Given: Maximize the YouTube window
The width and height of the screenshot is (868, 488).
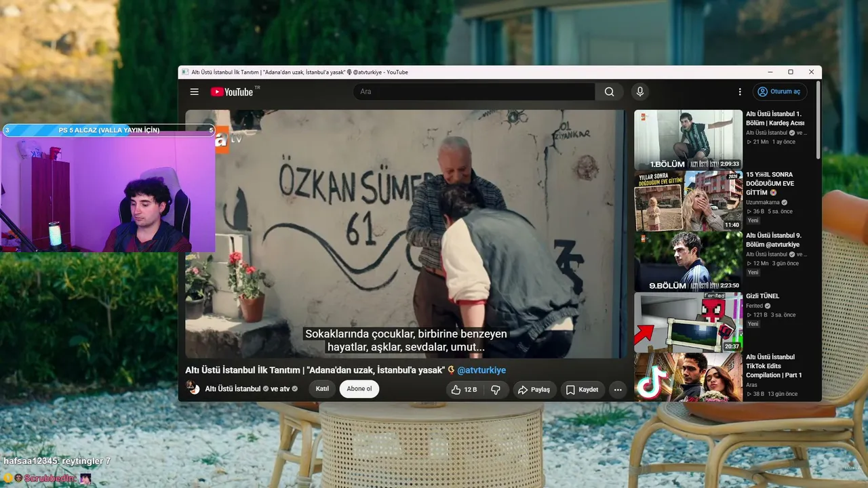Looking at the screenshot, I should pyautogui.click(x=791, y=72).
